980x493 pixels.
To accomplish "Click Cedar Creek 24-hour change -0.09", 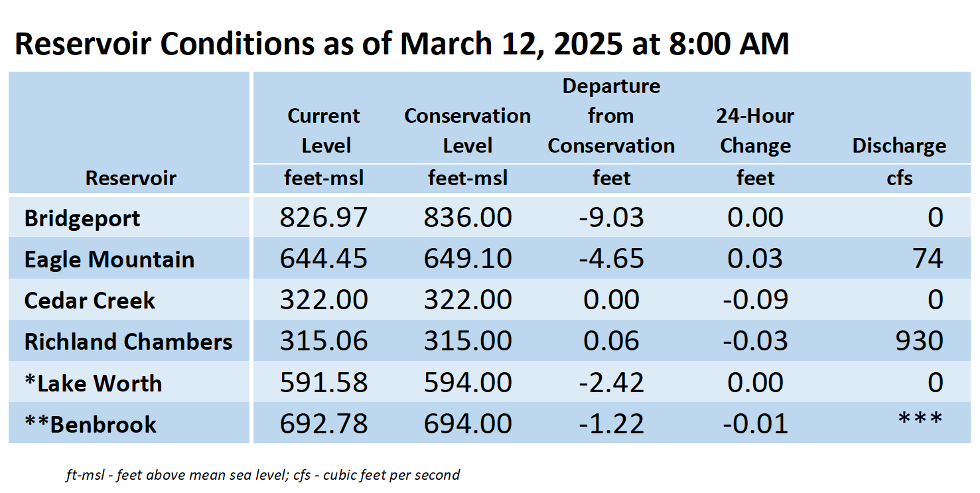I will (x=755, y=300).
